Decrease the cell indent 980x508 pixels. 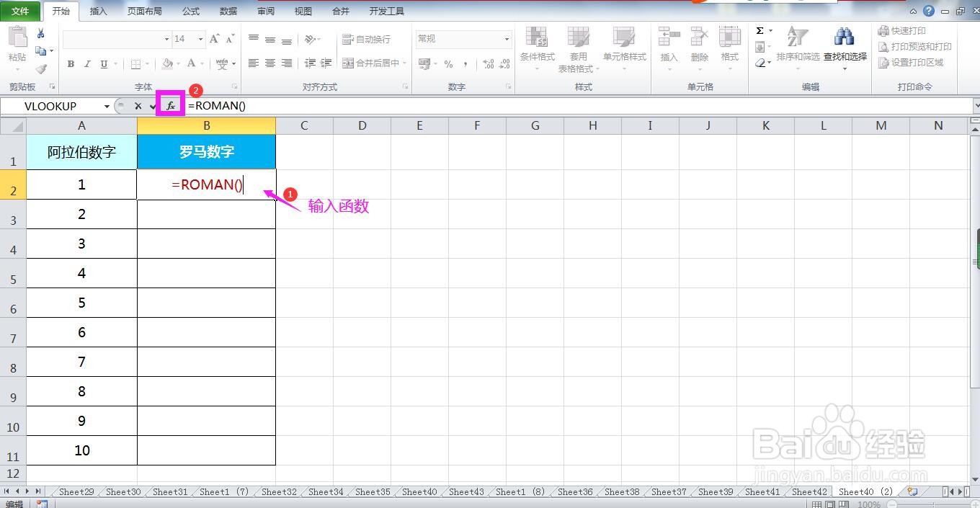(310, 63)
